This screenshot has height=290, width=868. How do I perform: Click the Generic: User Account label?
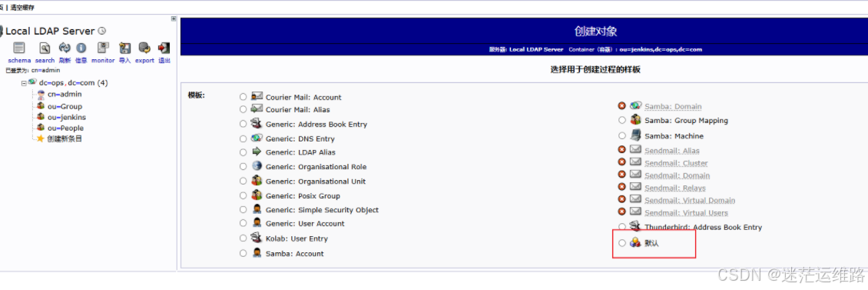(305, 223)
